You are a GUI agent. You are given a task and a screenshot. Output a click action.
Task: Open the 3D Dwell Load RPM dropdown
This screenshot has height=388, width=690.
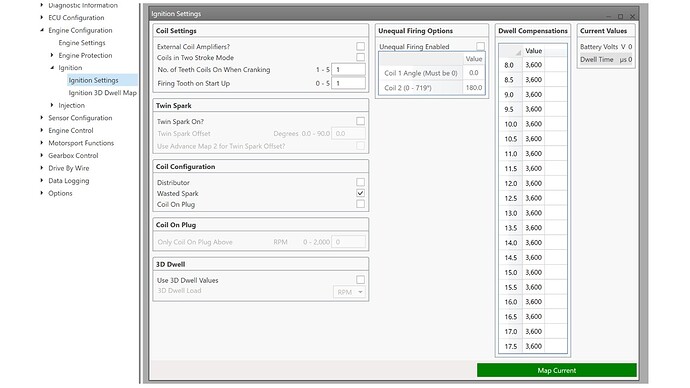pos(349,292)
